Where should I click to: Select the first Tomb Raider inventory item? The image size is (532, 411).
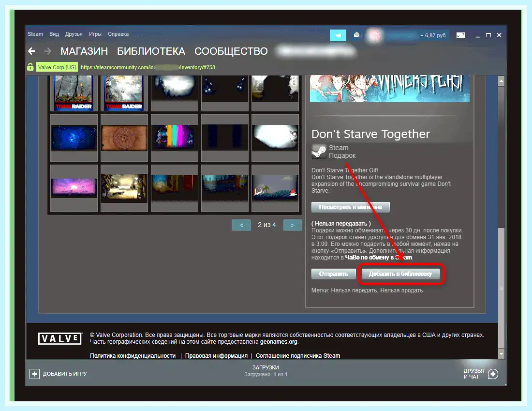click(74, 93)
